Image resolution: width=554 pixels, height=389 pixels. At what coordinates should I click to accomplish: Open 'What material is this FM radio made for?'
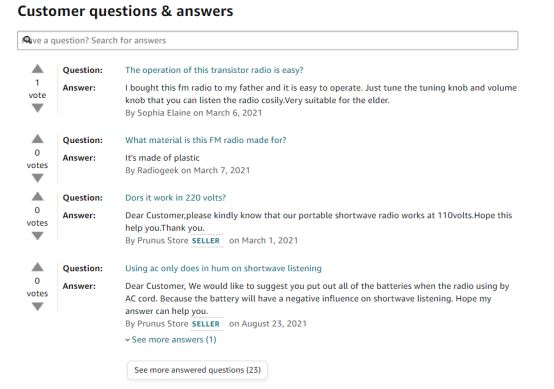[x=206, y=140]
